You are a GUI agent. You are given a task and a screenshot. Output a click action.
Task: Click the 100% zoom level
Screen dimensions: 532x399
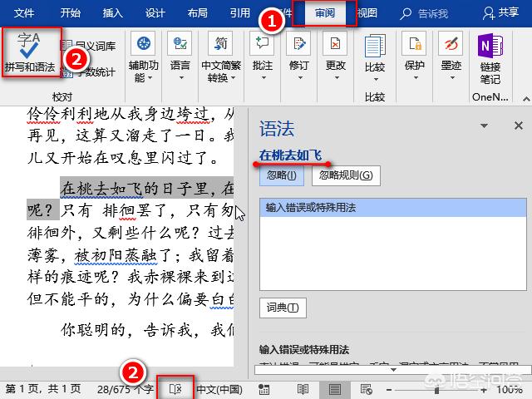coord(510,390)
